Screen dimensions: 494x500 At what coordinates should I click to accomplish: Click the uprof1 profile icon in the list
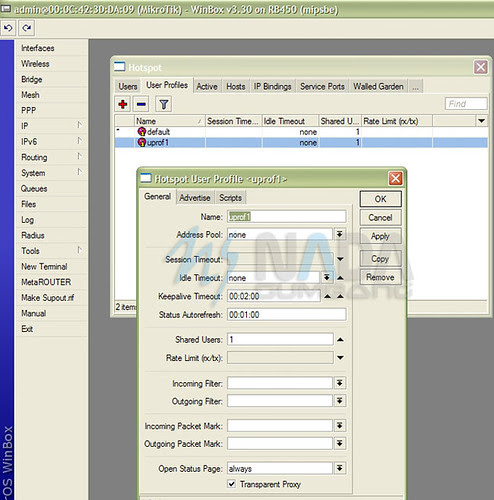click(142, 143)
